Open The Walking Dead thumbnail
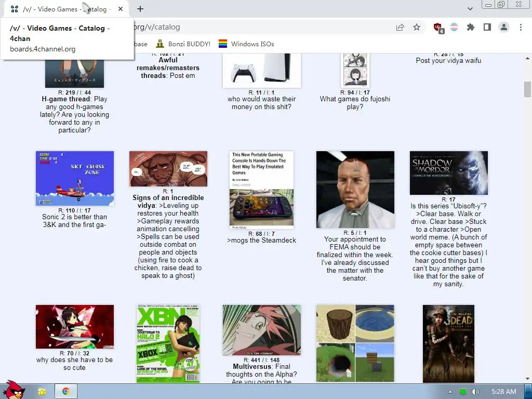Image resolution: width=532 pixels, height=399 pixels. pos(448,344)
